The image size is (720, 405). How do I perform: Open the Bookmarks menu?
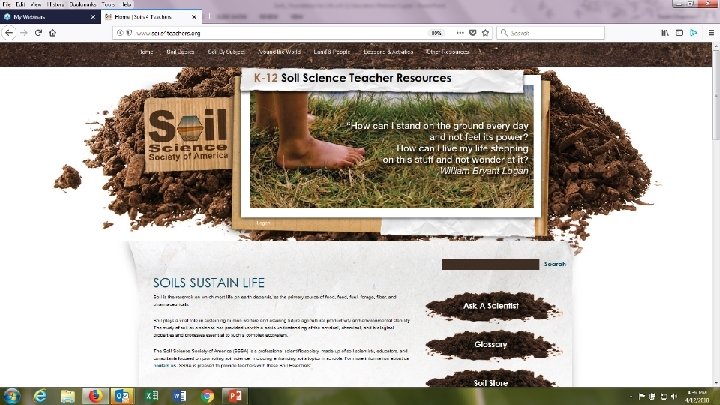point(83,4)
